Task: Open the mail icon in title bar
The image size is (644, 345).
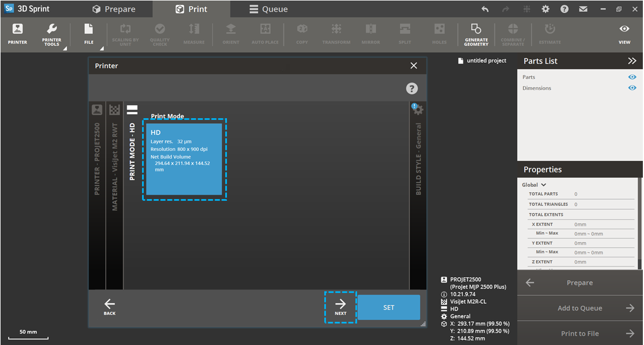Action: point(583,9)
